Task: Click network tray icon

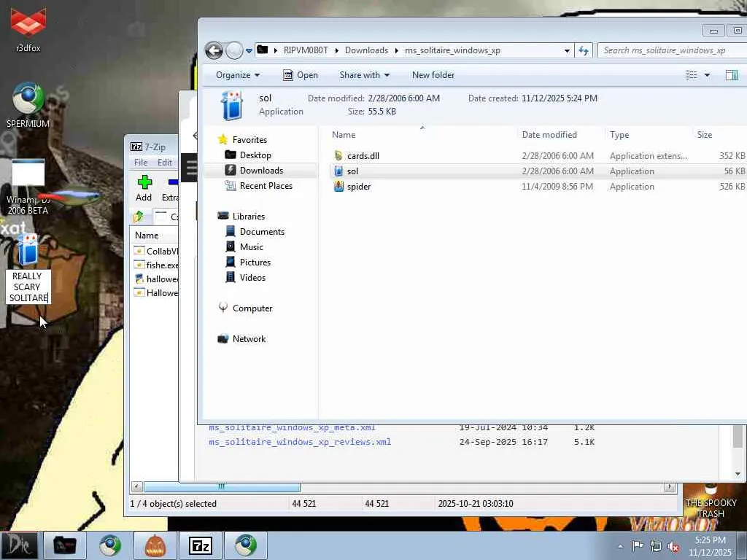Action: [x=656, y=546]
